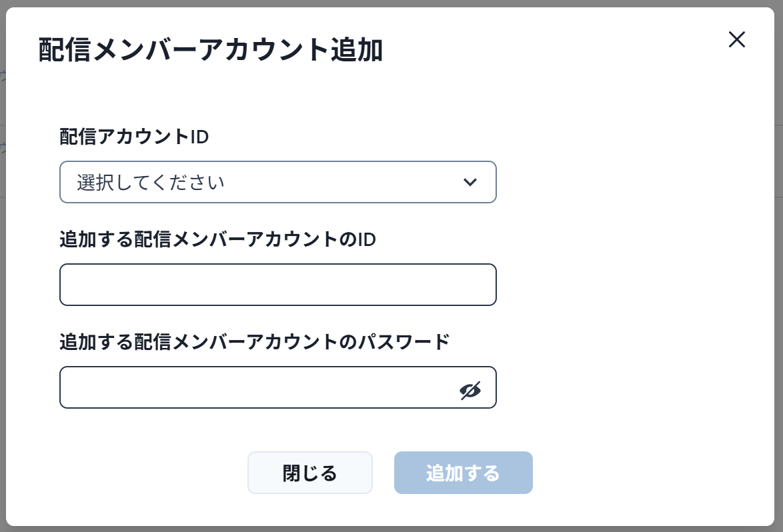Click the 配信アカウントID label

134,137
